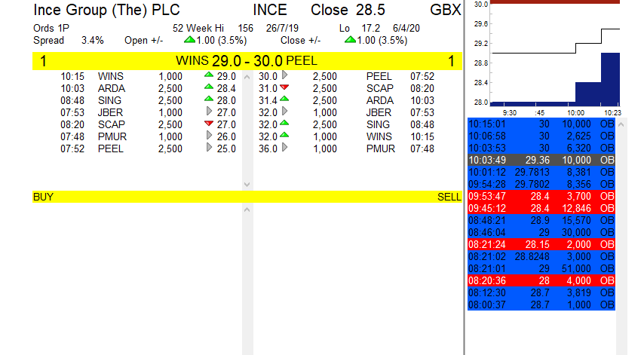Image resolution: width=644 pixels, height=355 pixels.
Task: Select the 09:54:28 trade at 29.7802
Action: coord(541,184)
